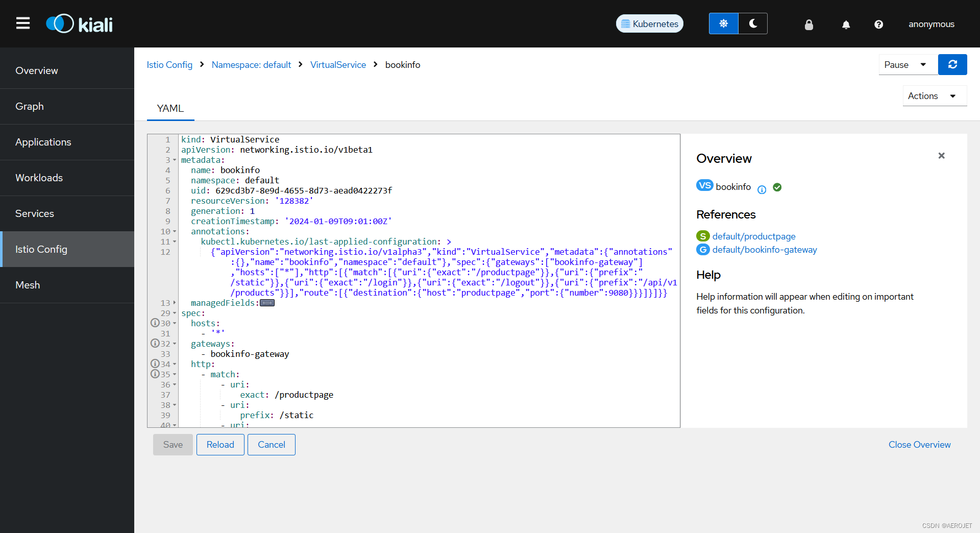Click the S service badge icon
This screenshot has width=980, height=533.
(x=703, y=236)
